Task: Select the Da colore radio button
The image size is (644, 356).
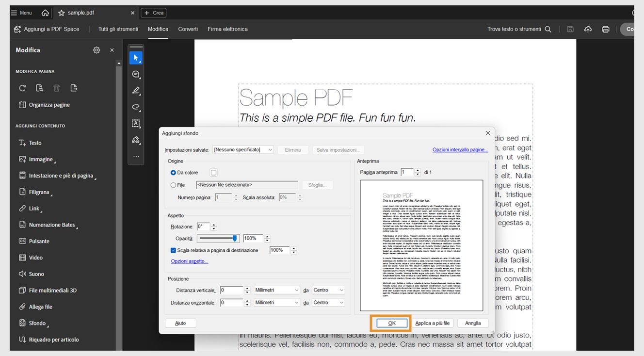Action: tap(173, 173)
